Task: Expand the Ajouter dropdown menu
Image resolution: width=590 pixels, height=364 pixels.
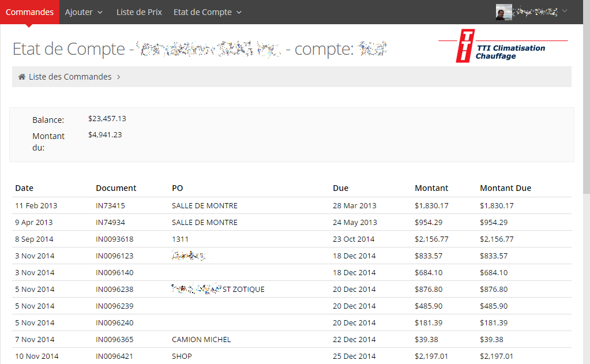Action: [x=84, y=12]
